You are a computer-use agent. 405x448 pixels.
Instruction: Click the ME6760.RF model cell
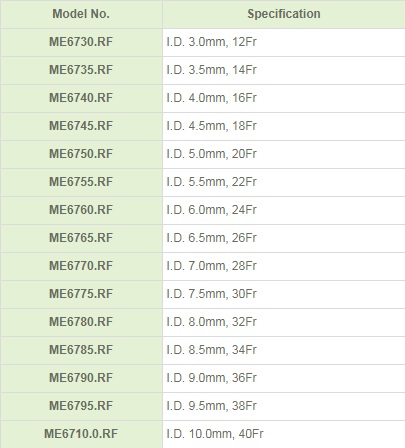click(x=81, y=210)
